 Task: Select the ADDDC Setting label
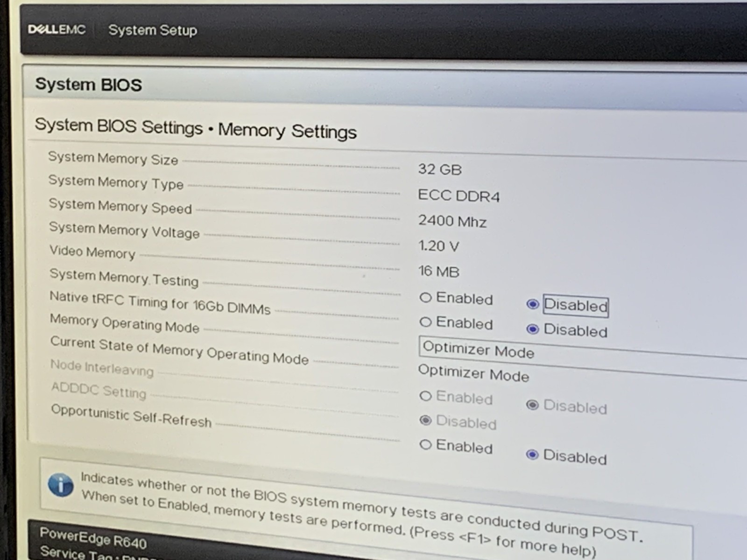[99, 390]
